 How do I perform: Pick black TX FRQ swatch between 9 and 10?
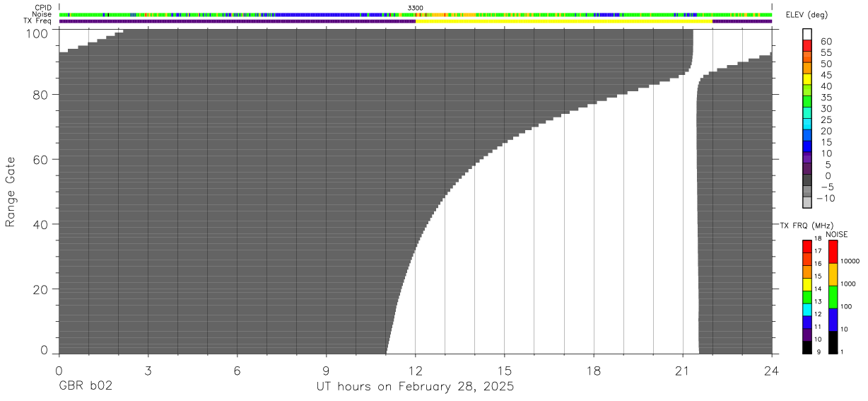pos(807,347)
